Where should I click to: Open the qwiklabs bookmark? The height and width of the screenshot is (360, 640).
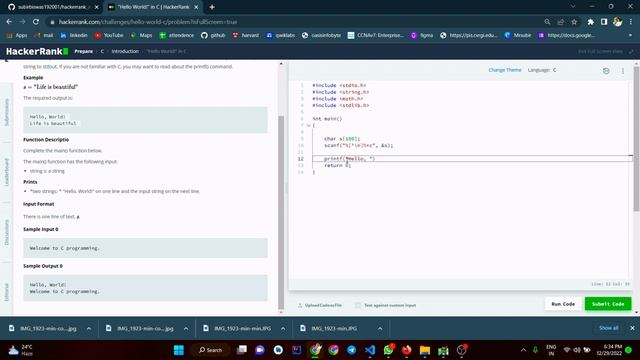point(280,36)
